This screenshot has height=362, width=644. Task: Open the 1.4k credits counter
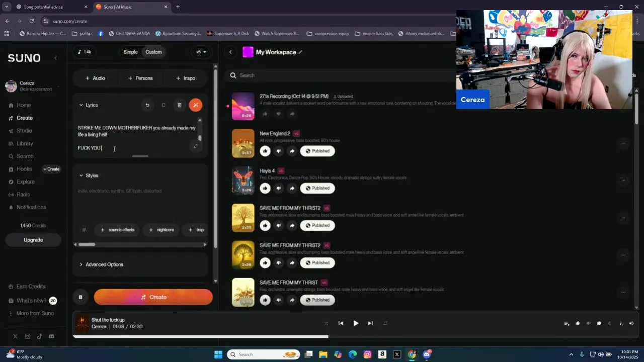pos(85,52)
